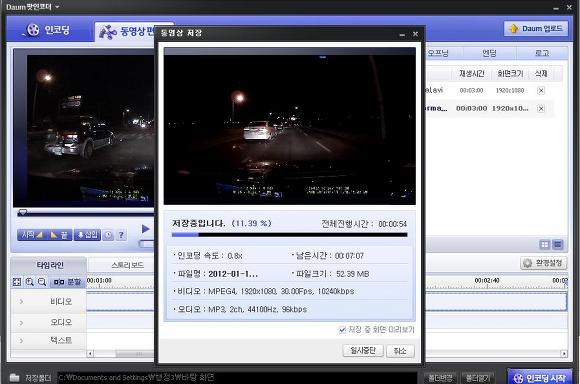Expand the 오디오 track row

coord(21,323)
